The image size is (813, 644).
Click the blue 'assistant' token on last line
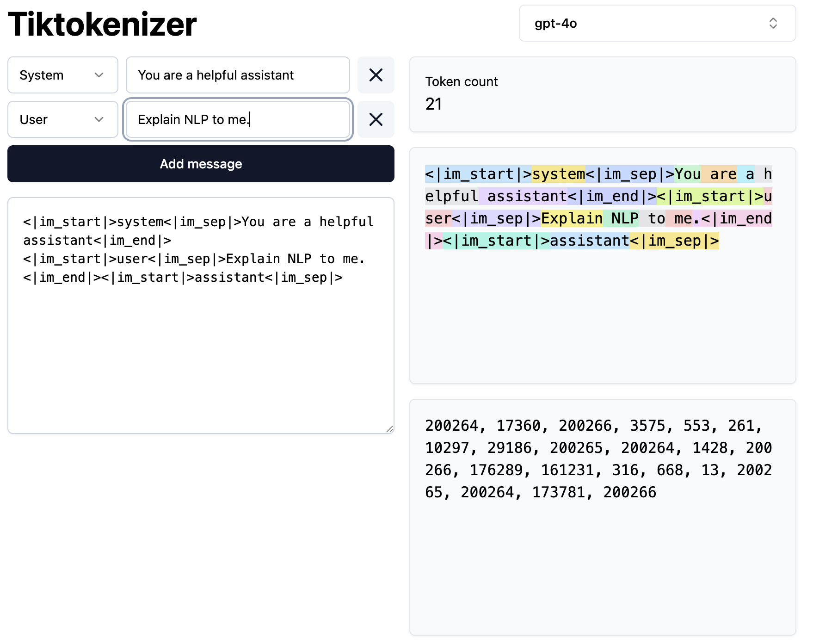(589, 241)
